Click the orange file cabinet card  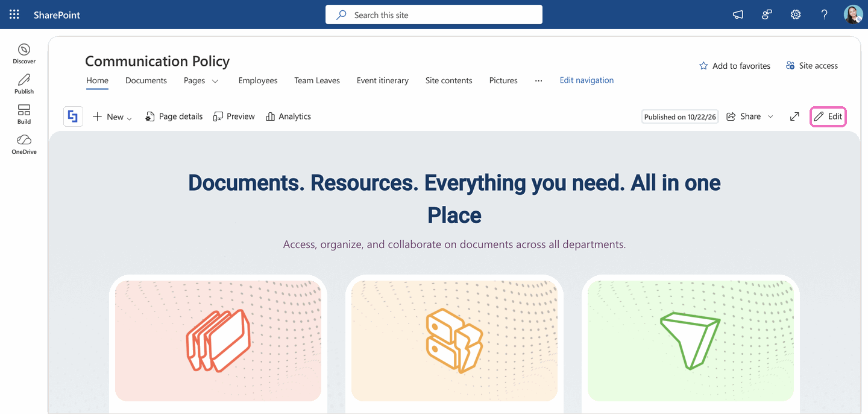(x=454, y=341)
